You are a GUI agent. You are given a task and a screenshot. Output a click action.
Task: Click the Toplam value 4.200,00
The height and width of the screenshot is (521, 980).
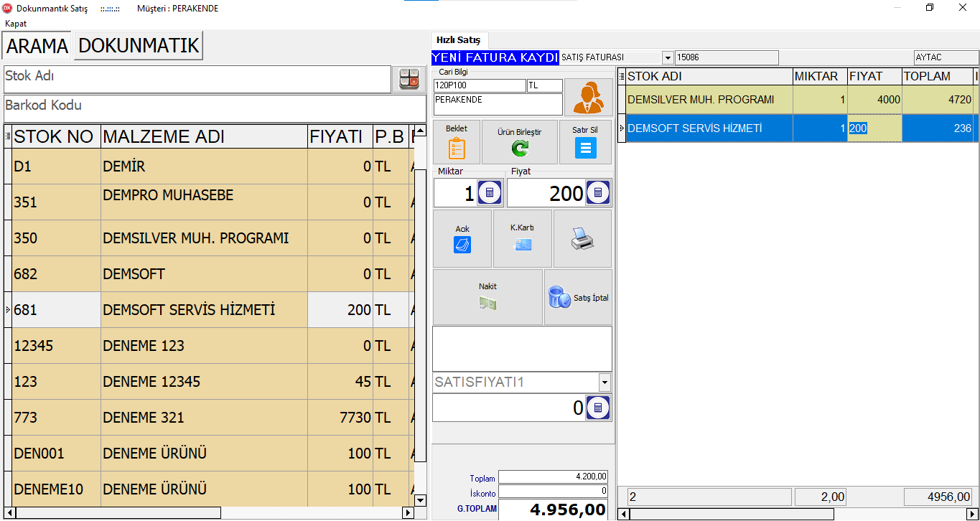tap(553, 477)
